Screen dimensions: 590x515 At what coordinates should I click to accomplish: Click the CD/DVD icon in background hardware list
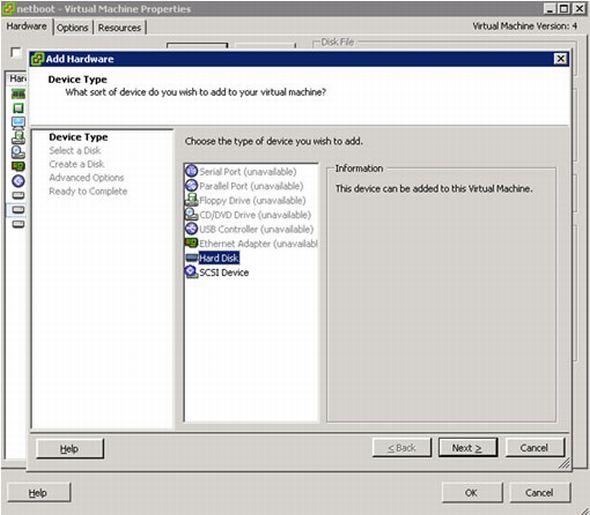tap(18, 152)
